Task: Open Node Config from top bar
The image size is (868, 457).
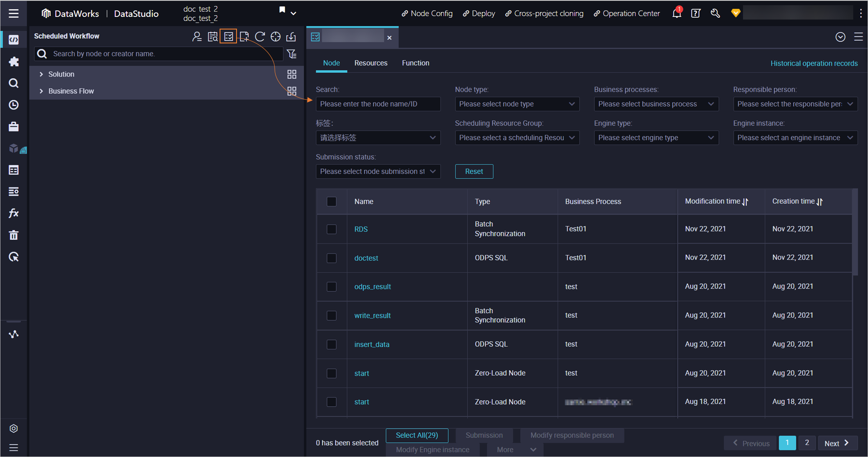Action: [x=427, y=13]
